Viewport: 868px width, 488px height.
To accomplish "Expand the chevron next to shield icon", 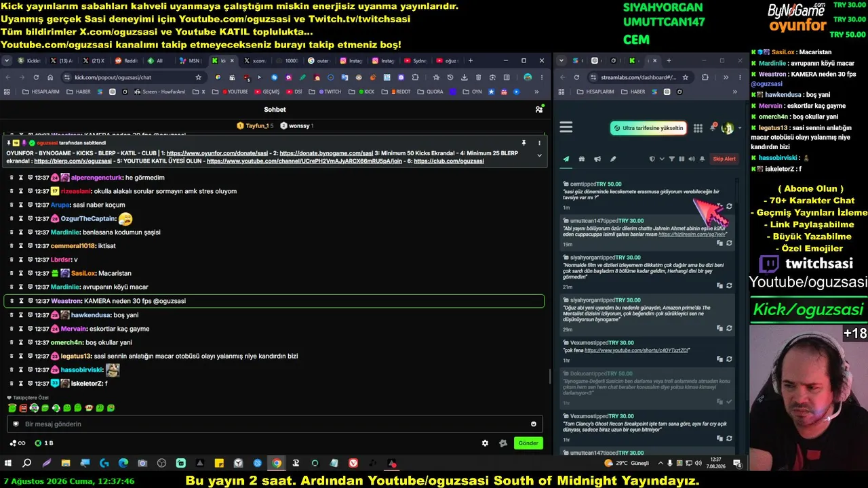I will [661, 159].
